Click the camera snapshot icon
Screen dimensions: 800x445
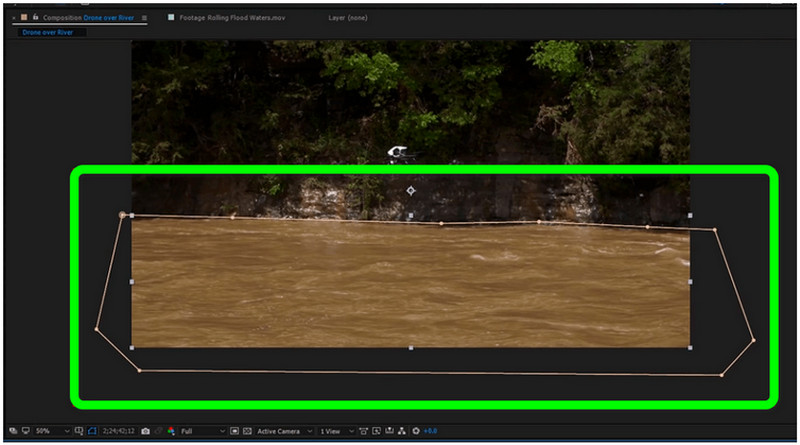pos(146,431)
